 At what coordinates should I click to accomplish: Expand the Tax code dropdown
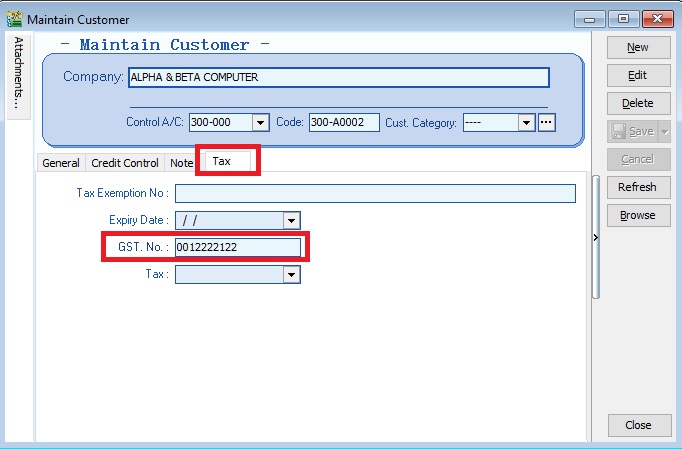click(x=291, y=274)
